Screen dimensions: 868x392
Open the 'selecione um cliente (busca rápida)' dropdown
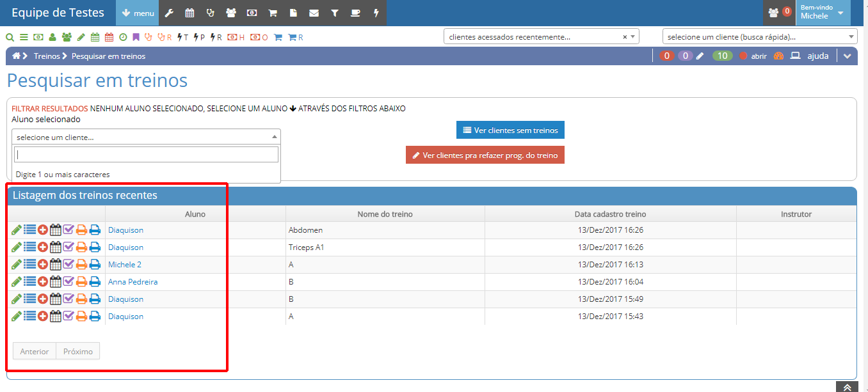point(759,37)
